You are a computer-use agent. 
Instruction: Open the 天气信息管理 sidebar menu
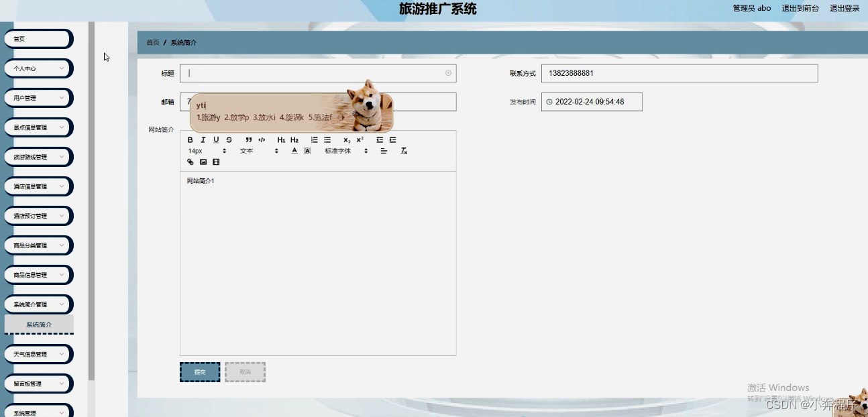pyautogui.click(x=38, y=354)
